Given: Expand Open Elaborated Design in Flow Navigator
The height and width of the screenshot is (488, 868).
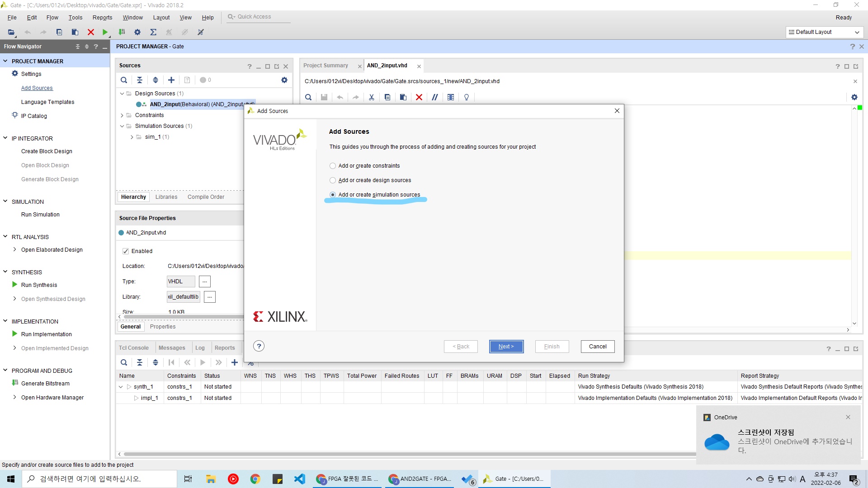Looking at the screenshot, I should [14, 249].
